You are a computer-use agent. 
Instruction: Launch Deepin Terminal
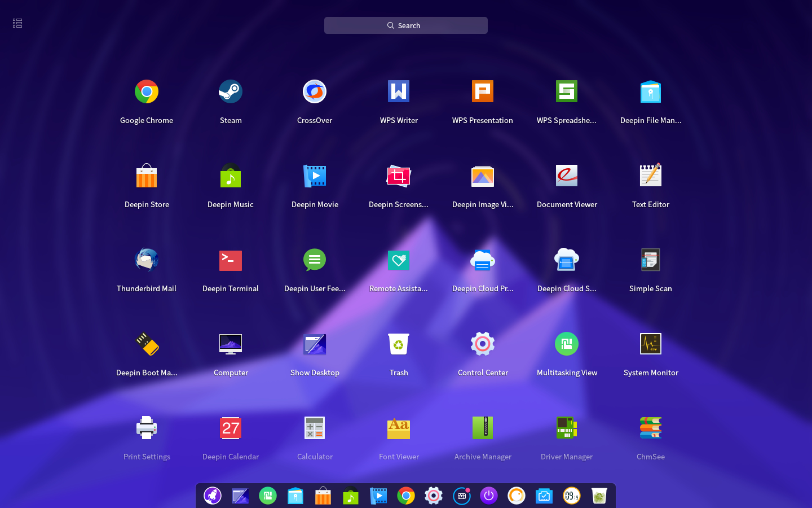point(231,260)
